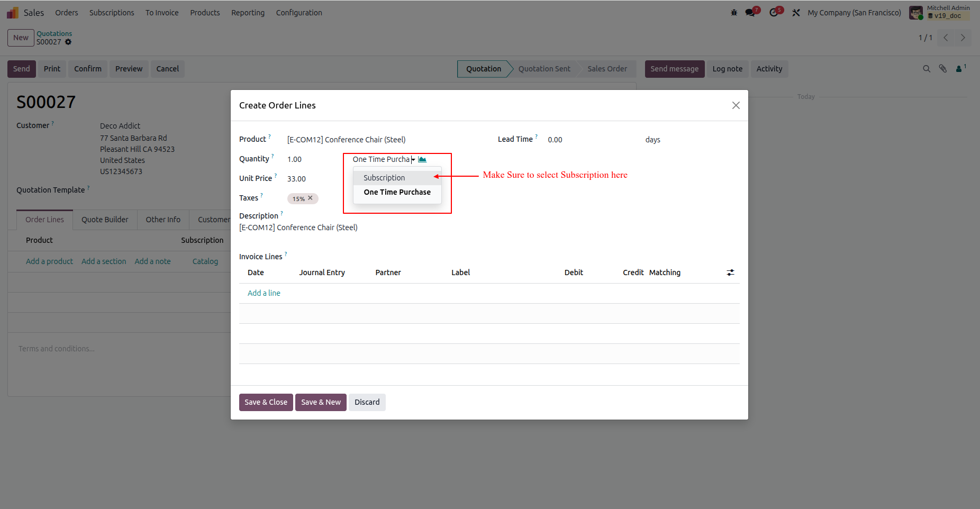Switch to Order Lines tab
This screenshot has width=980, height=509.
pyautogui.click(x=44, y=220)
